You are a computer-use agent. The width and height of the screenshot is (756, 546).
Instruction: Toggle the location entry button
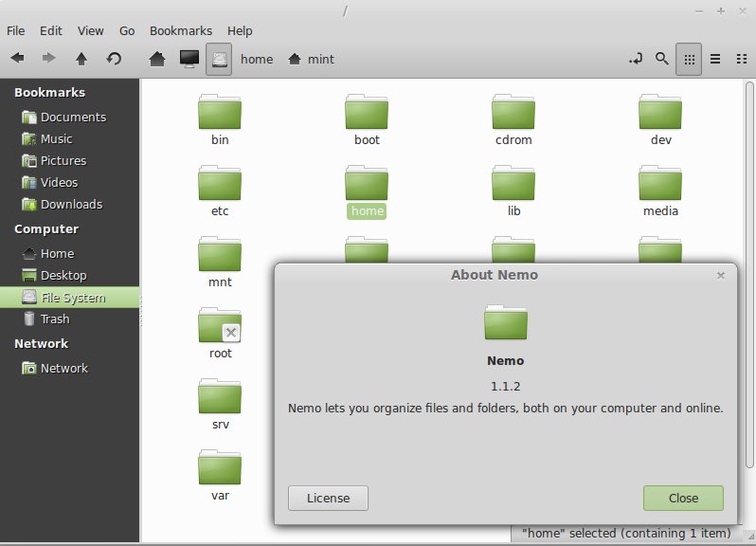click(x=636, y=59)
